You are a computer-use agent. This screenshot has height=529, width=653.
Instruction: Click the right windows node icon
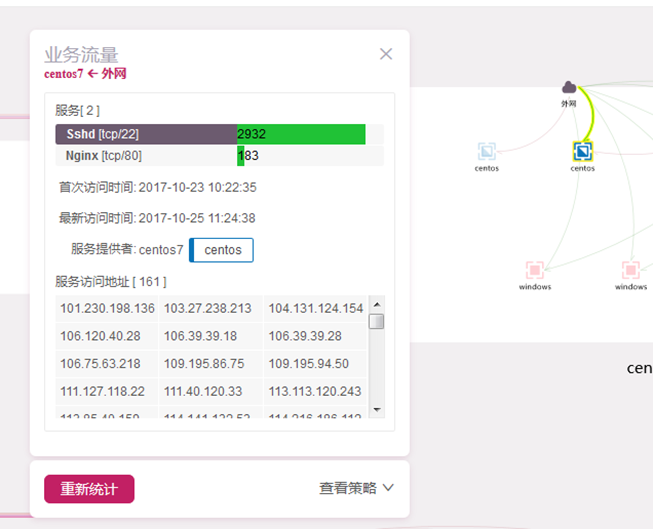(631, 270)
